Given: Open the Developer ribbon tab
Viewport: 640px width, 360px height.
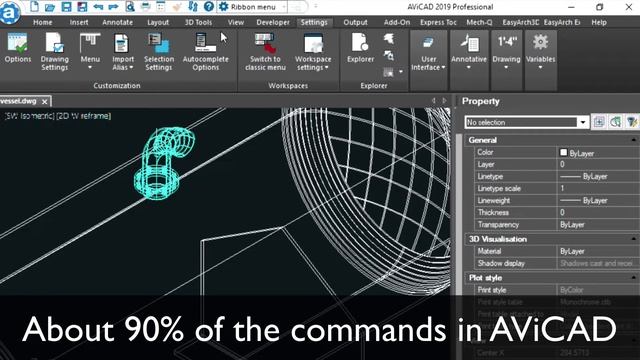Looking at the screenshot, I should (273, 22).
